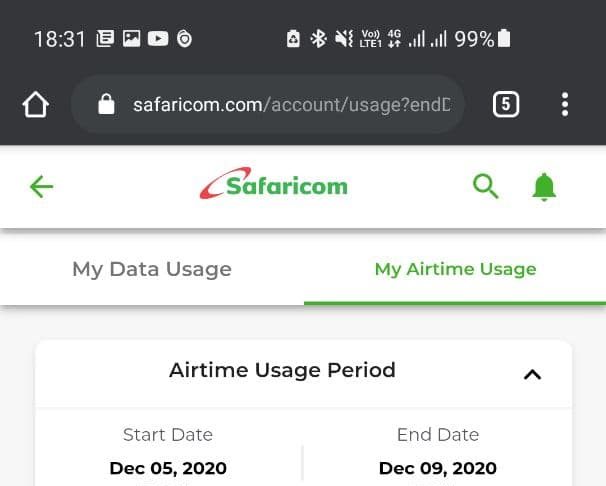The width and height of the screenshot is (606, 486).
Task: Open the tab switcher showing 5
Action: click(506, 104)
